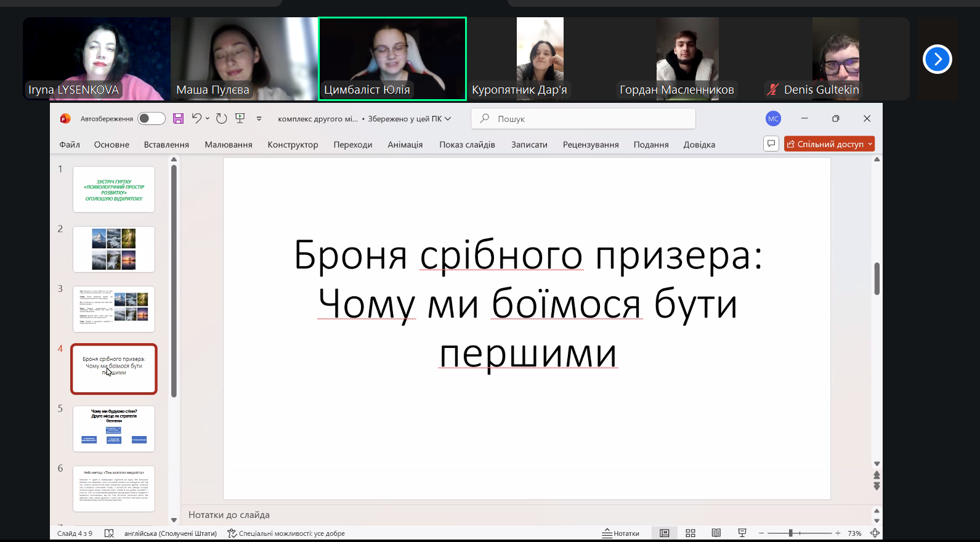Open the Анімація ribbon tab
This screenshot has width=980, height=542.
[405, 145]
